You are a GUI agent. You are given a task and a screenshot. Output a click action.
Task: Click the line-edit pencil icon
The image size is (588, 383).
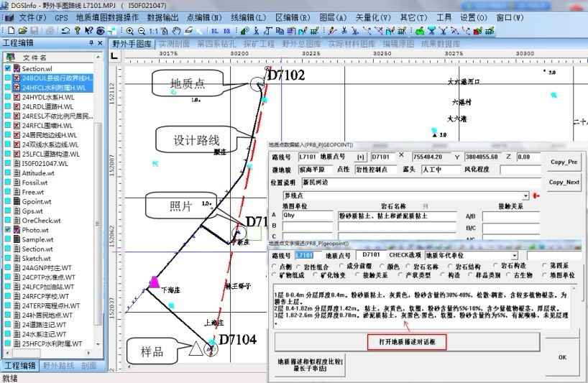click(x=332, y=31)
